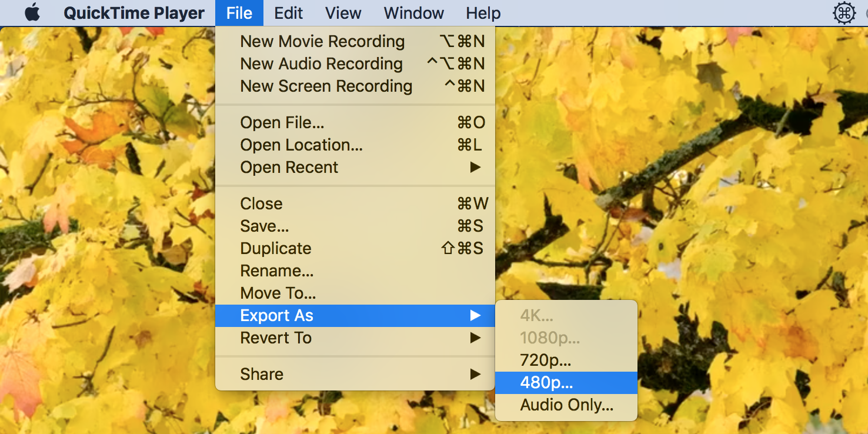The height and width of the screenshot is (434, 868).
Task: Select New Movie Recording
Action: [x=322, y=41]
